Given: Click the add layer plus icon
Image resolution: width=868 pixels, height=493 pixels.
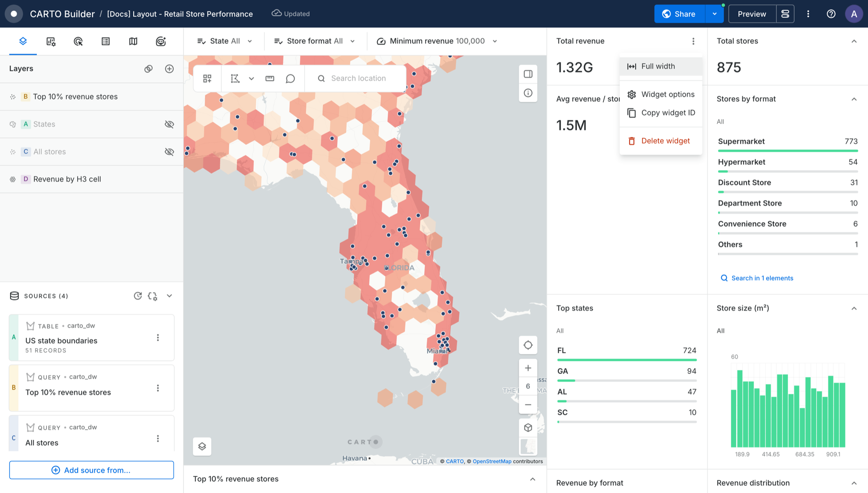Looking at the screenshot, I should click(x=169, y=69).
